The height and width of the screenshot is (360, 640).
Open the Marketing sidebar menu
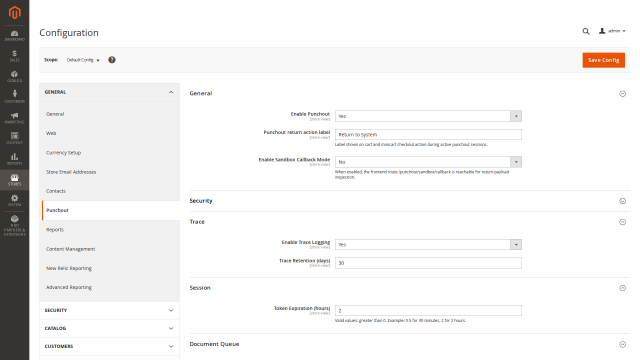[14, 118]
